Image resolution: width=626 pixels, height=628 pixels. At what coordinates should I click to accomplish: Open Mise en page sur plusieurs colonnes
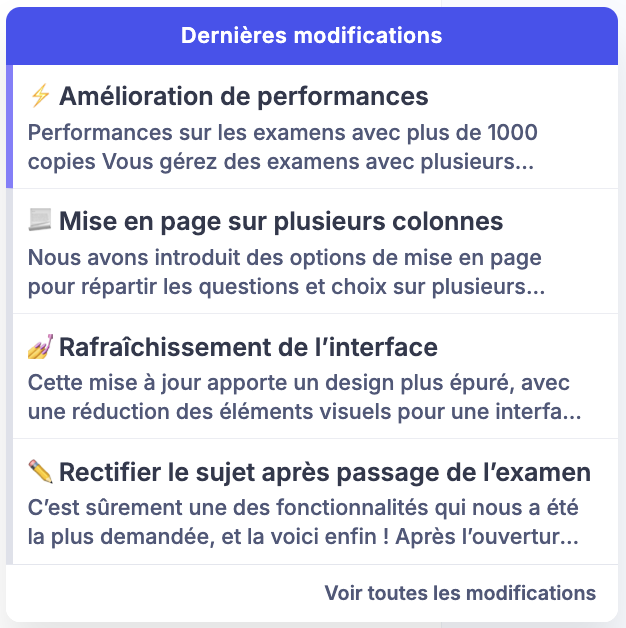[280, 221]
